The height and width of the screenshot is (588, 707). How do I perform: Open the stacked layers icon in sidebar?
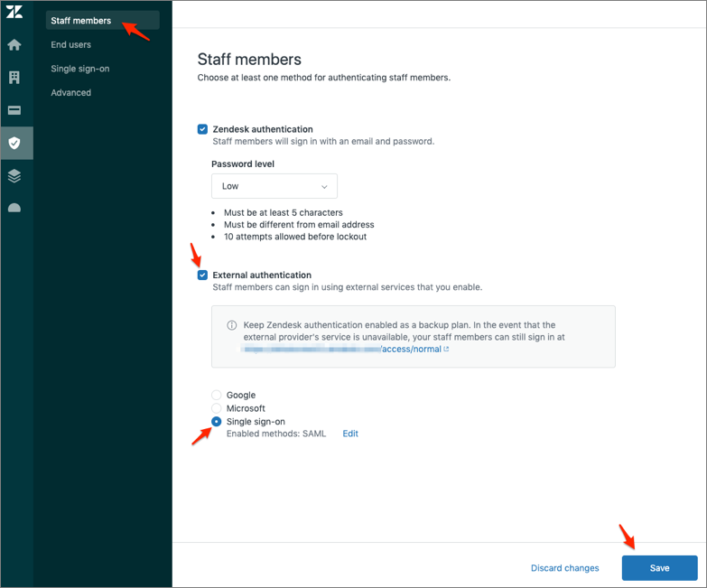(x=14, y=175)
